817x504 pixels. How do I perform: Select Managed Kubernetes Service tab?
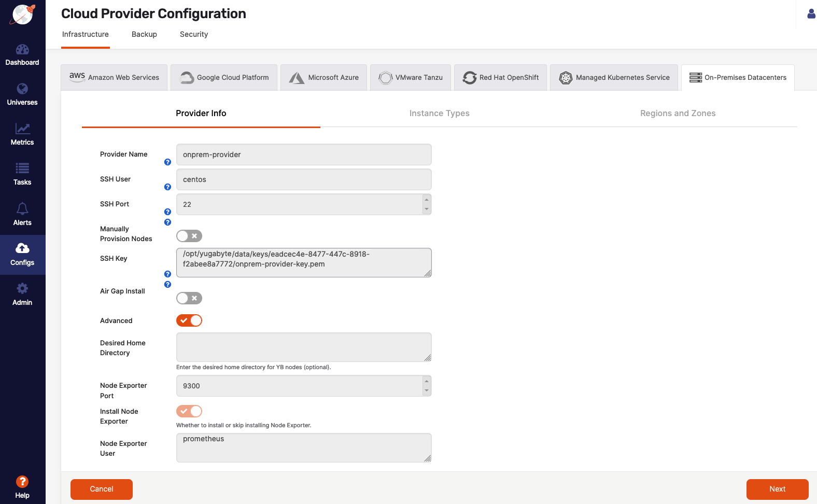coord(614,78)
